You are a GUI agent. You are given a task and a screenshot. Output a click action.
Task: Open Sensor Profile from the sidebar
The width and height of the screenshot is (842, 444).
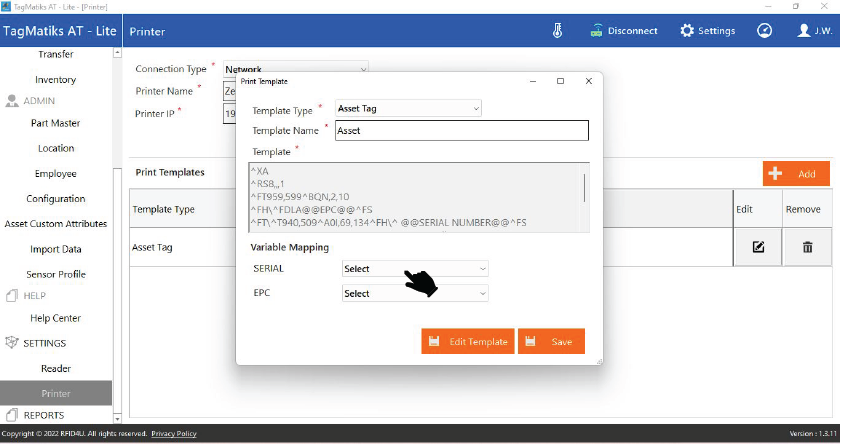click(56, 274)
